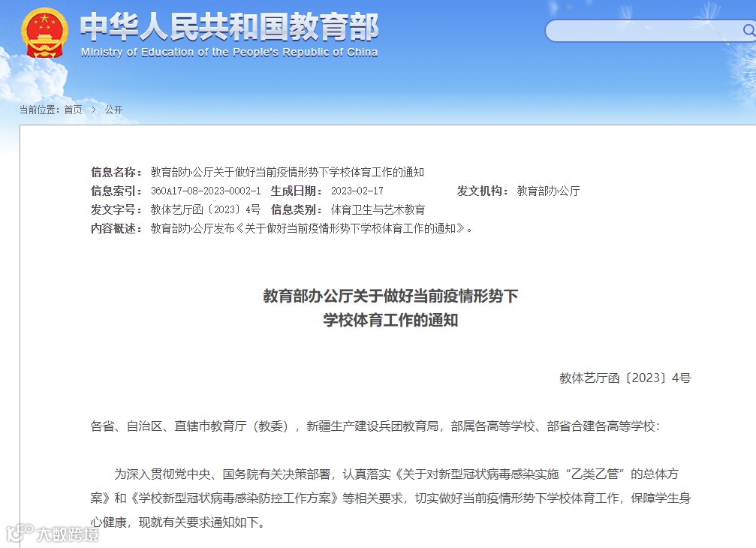Click the national emblem logo
The image size is (756, 548).
44,33
